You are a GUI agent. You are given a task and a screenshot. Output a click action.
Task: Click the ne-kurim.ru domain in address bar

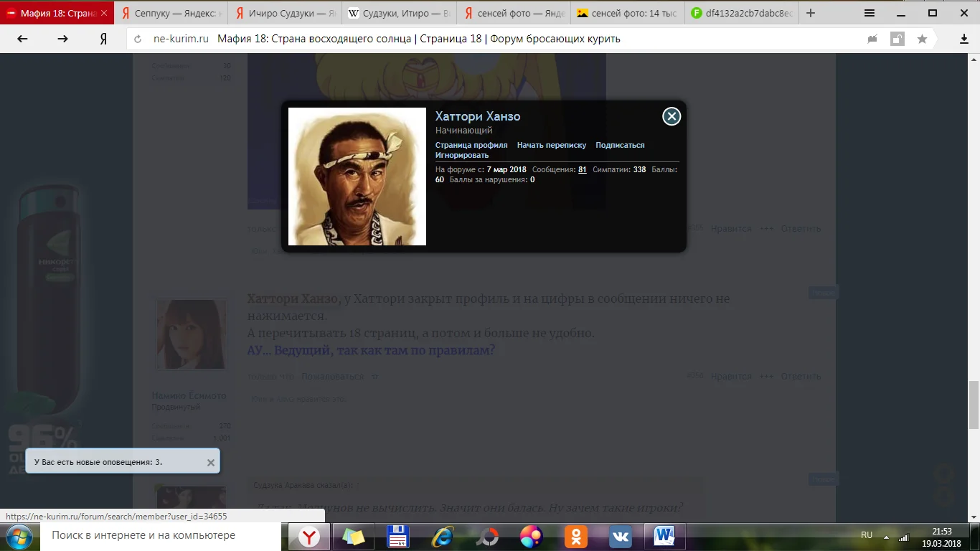pyautogui.click(x=181, y=39)
